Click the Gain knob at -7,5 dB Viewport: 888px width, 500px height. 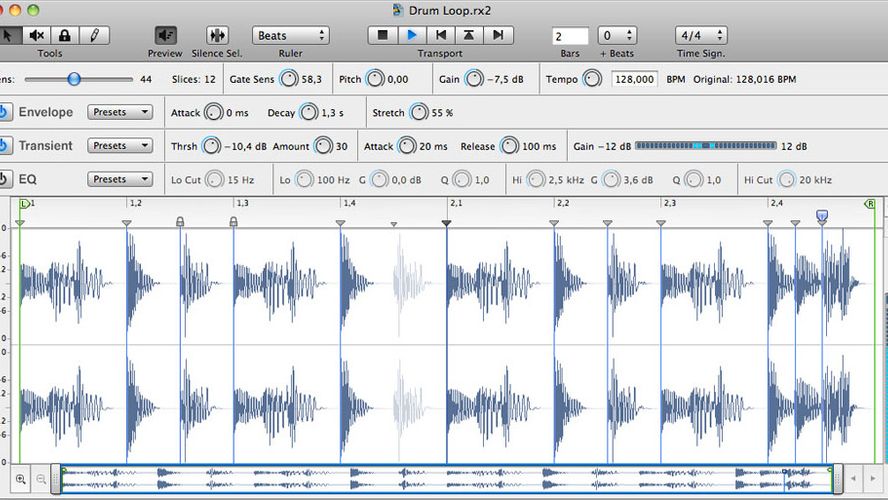[x=474, y=79]
